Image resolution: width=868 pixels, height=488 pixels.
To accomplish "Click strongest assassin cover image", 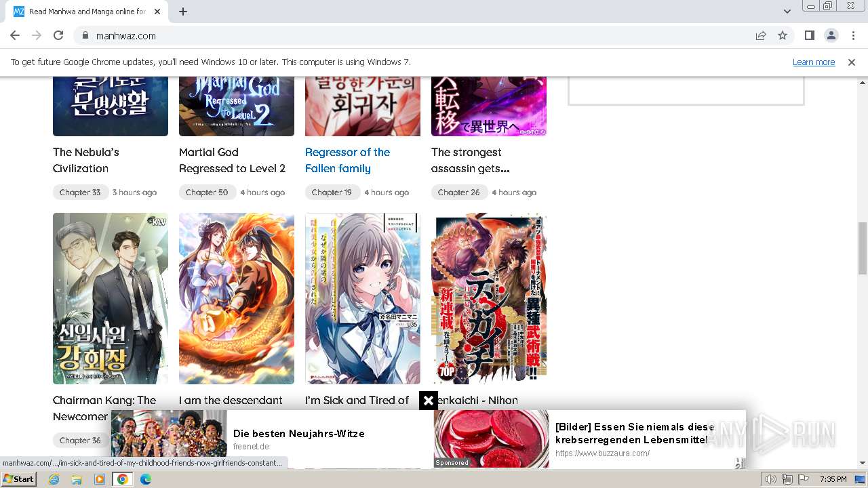I will point(489,106).
